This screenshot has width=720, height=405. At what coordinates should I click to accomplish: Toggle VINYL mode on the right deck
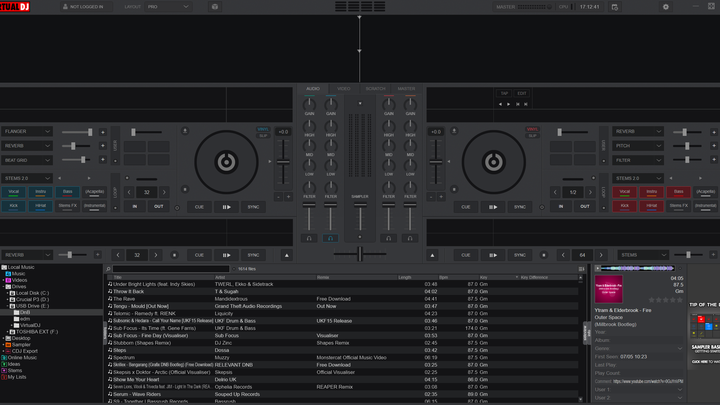tap(532, 129)
